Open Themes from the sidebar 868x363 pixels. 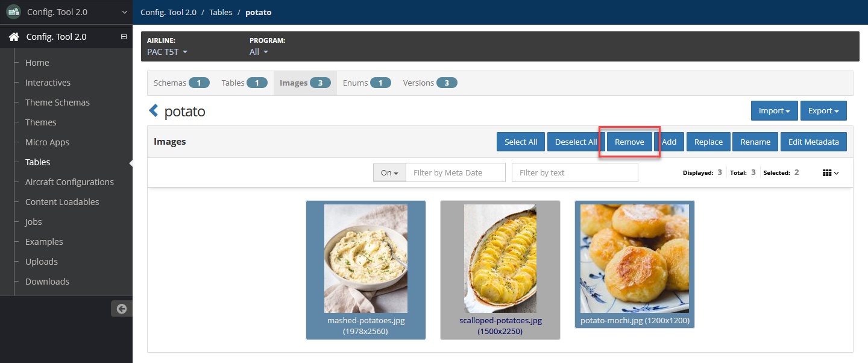pyautogui.click(x=41, y=122)
